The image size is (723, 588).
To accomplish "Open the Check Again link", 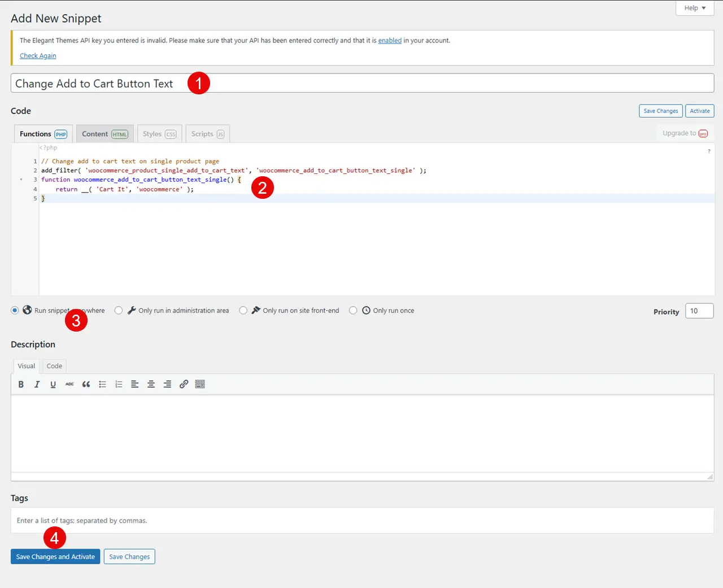I will pos(38,55).
